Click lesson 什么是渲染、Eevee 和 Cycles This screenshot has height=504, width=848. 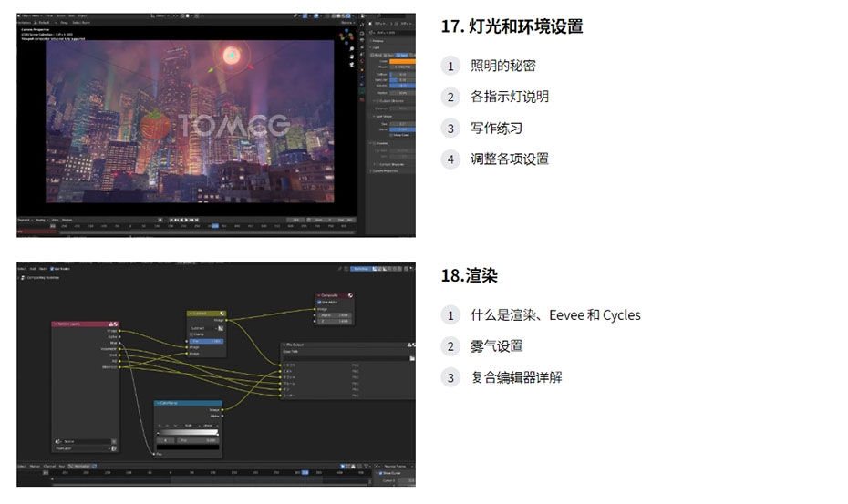[x=555, y=314]
